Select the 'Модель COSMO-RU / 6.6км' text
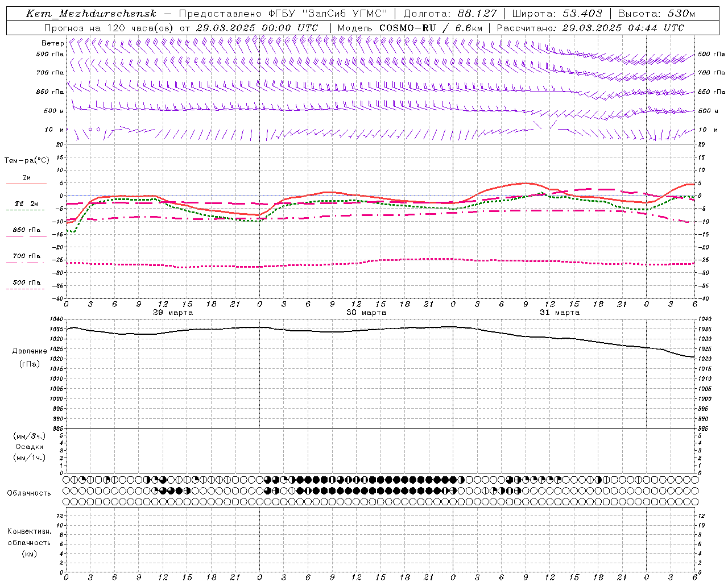The width and height of the screenshot is (728, 582). (410, 28)
